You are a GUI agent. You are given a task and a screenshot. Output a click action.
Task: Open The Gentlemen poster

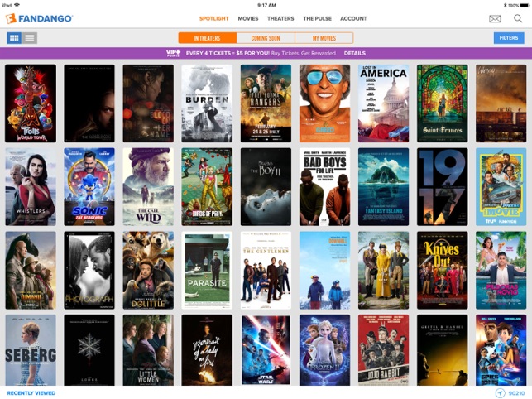[266, 271]
